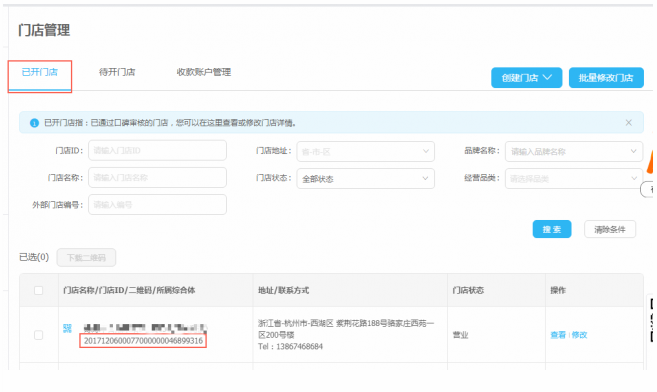The width and height of the screenshot is (657, 392).
Task: Focus the 外部门店编号 input field
Action: click(158, 205)
